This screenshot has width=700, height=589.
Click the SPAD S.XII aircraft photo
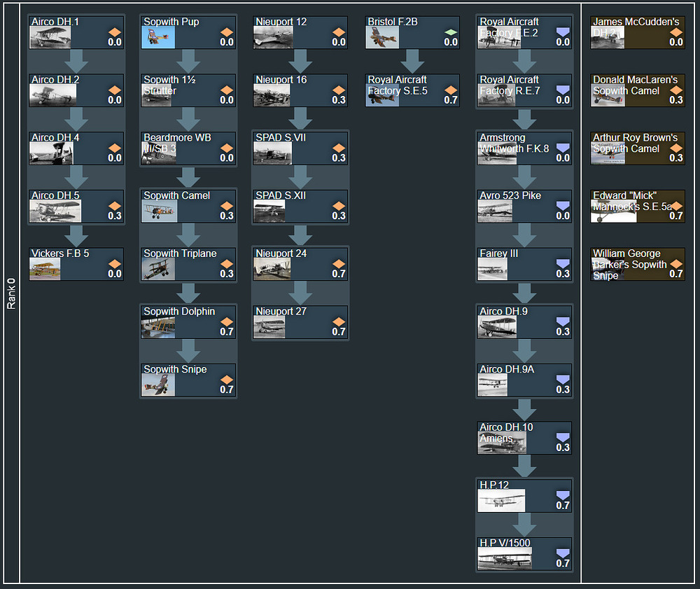point(269,211)
